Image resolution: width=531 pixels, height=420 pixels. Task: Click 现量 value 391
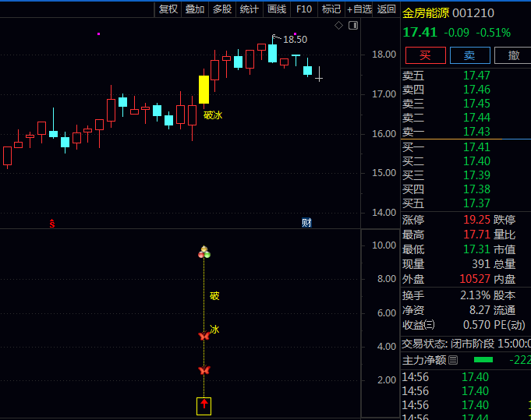(481, 264)
